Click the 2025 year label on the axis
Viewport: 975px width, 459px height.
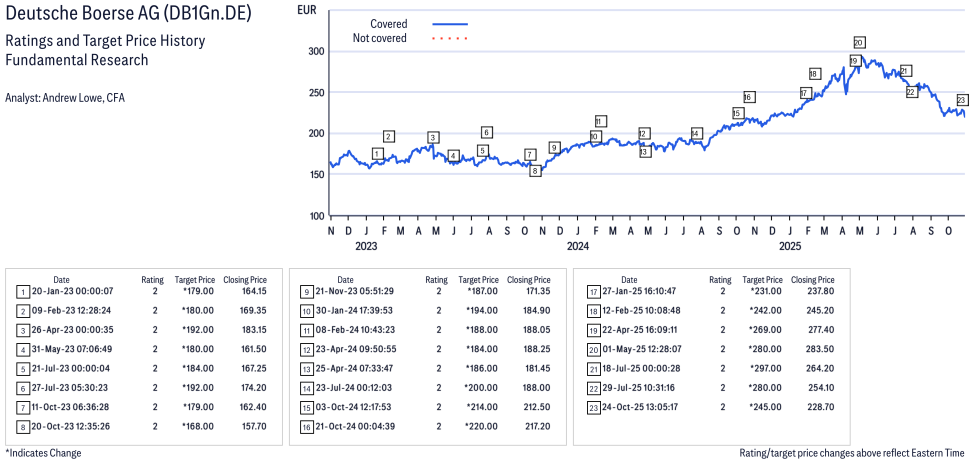click(790, 246)
